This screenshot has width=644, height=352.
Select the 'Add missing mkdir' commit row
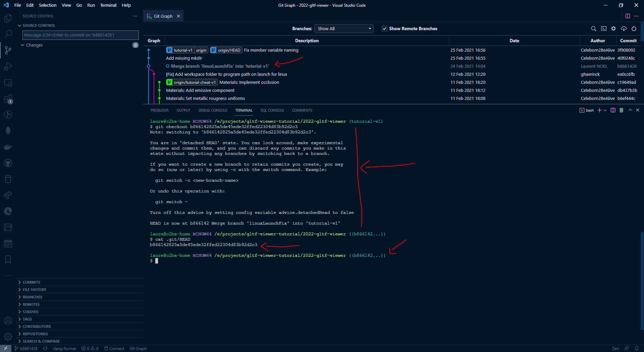pyautogui.click(x=184, y=58)
